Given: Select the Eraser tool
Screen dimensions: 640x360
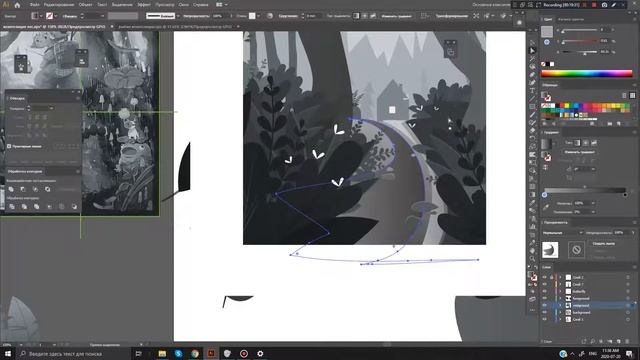Looking at the screenshot, I should coord(532,131).
